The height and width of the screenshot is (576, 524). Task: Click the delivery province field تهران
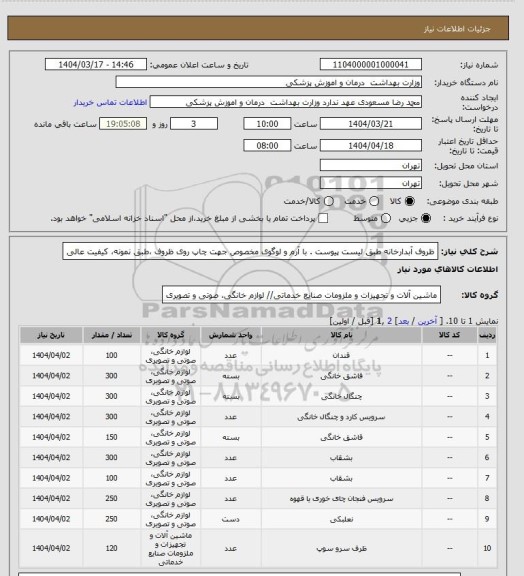pyautogui.click(x=370, y=165)
